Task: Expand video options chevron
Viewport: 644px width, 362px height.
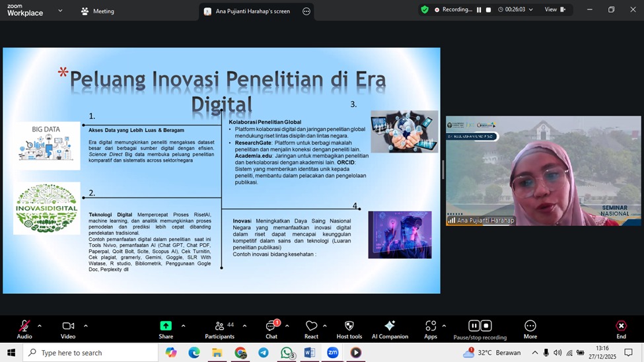Action: point(86,326)
